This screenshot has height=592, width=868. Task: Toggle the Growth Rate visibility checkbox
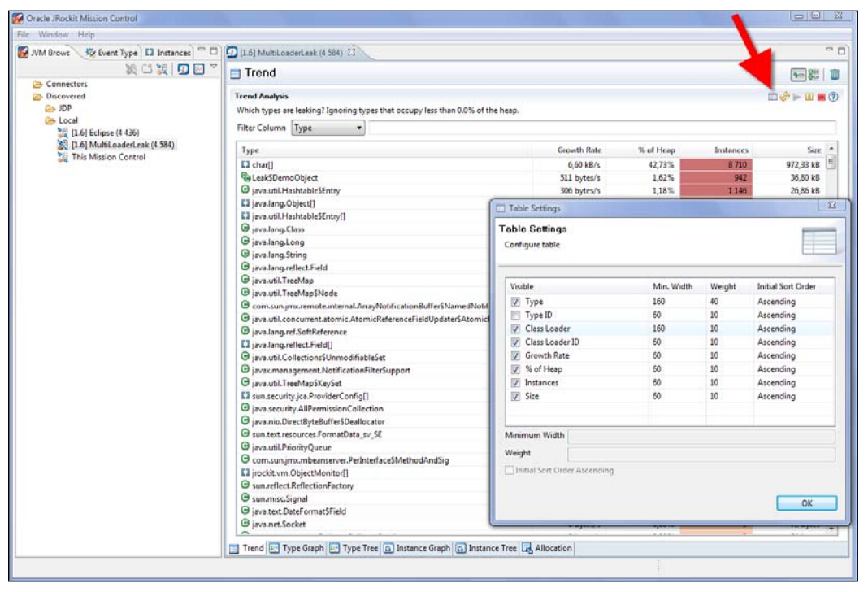(x=515, y=355)
